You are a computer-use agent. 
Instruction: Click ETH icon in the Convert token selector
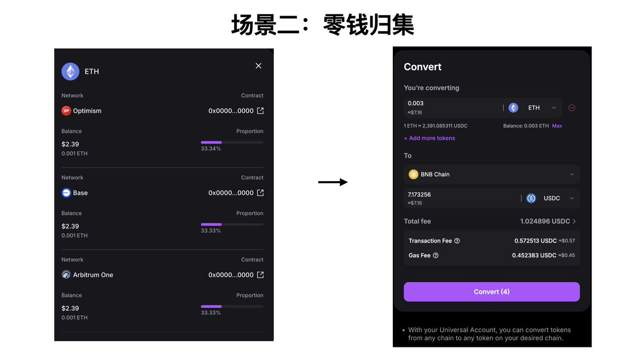514,108
